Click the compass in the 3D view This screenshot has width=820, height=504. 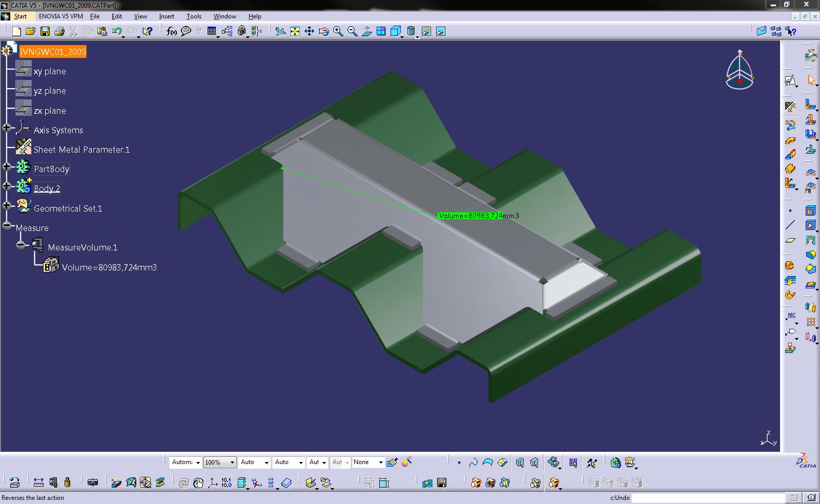point(740,70)
